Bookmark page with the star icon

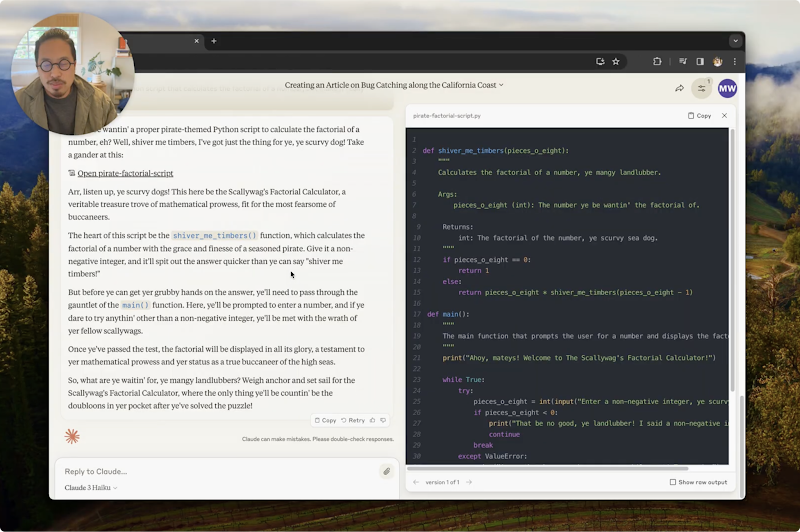coord(616,61)
